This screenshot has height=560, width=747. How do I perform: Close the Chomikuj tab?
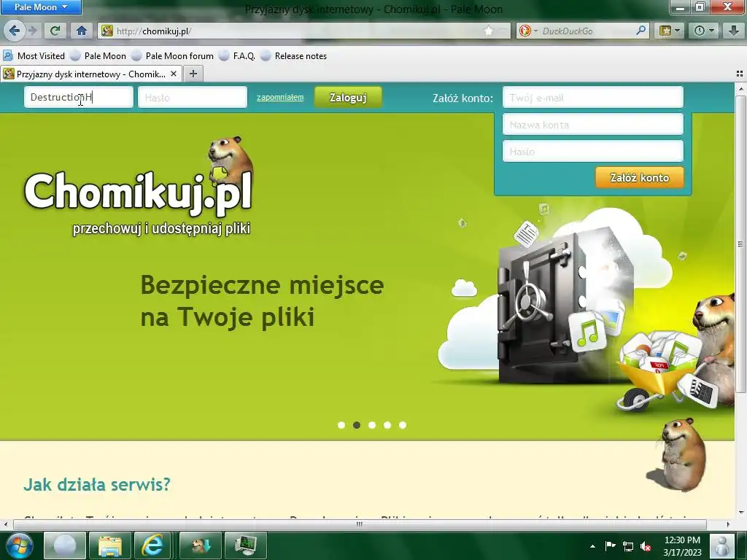174,74
